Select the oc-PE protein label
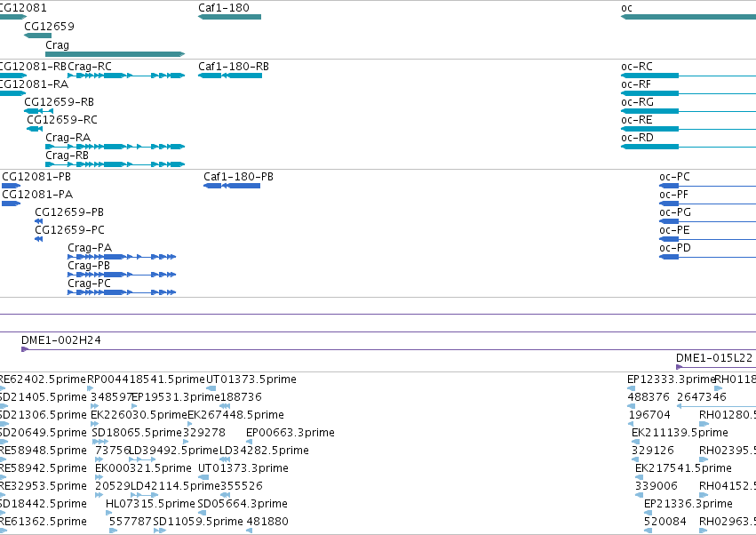The height and width of the screenshot is (535, 756). 674,230
